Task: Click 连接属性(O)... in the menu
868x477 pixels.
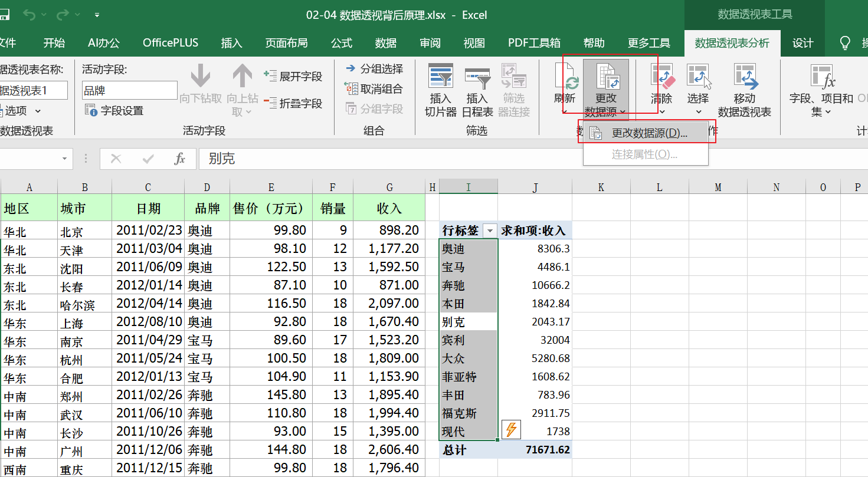Action: [646, 154]
